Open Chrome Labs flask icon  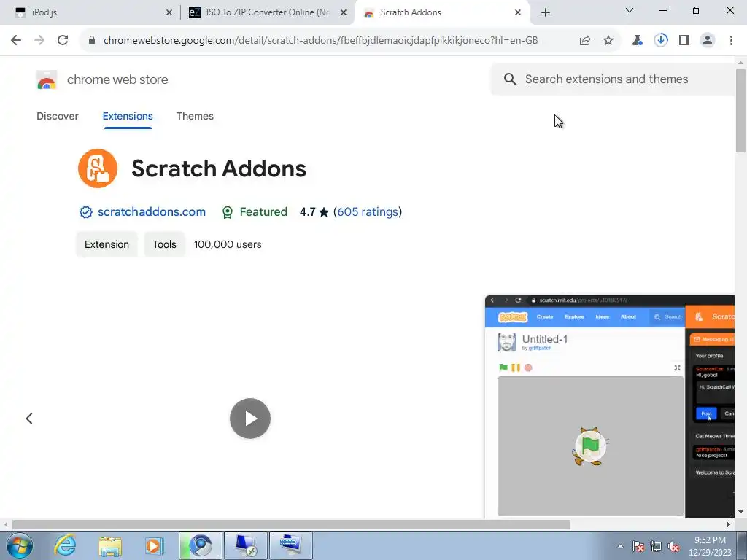pyautogui.click(x=638, y=41)
